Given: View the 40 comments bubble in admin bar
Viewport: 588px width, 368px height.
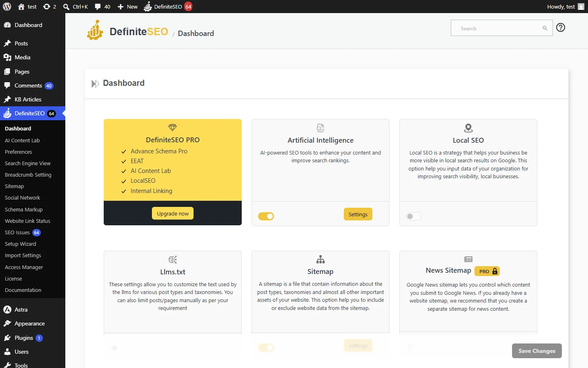Looking at the screenshot, I should [x=102, y=7].
